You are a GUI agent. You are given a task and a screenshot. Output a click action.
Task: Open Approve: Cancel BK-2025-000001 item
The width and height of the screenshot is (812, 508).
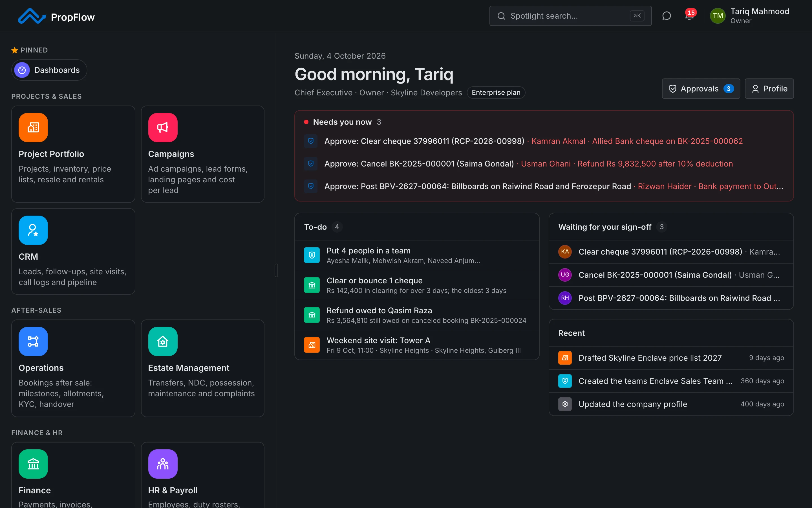click(x=544, y=164)
